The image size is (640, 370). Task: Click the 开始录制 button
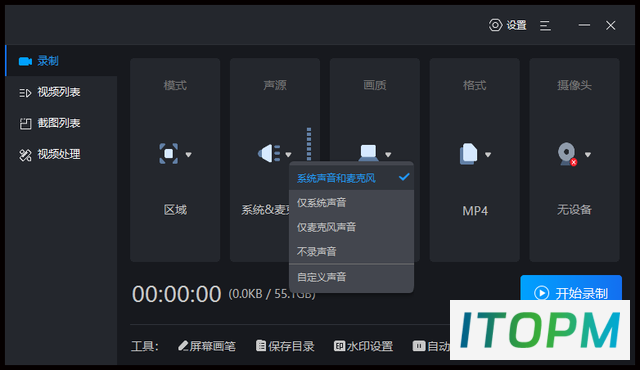click(571, 288)
